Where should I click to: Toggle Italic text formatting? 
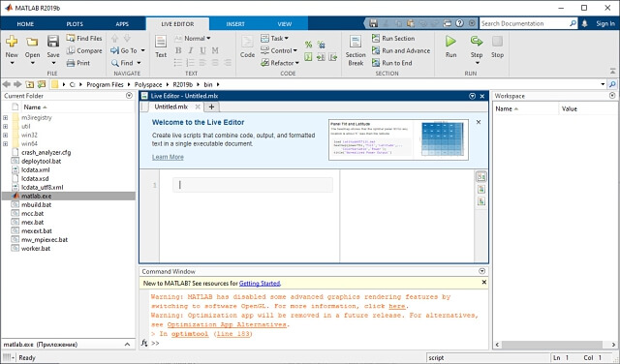coord(191,50)
